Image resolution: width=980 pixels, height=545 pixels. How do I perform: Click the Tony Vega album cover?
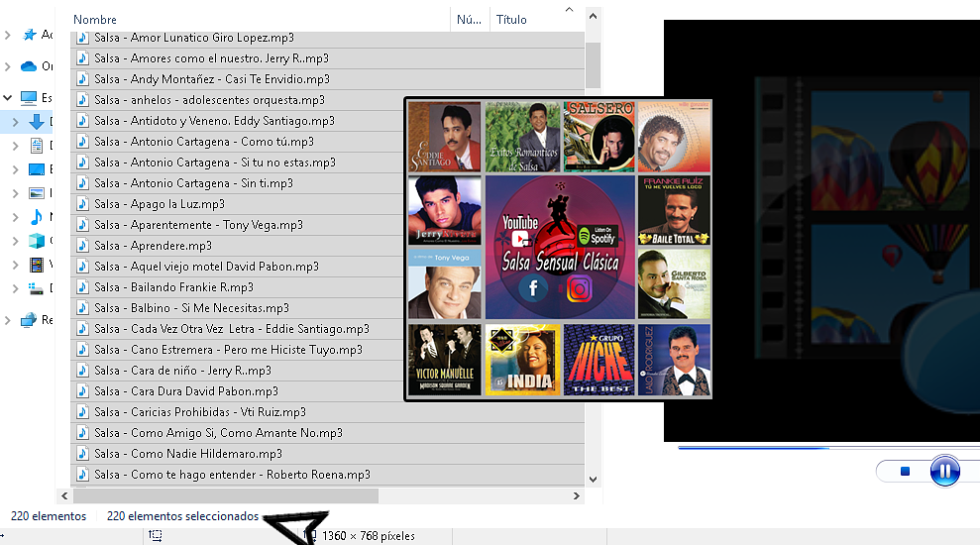tap(444, 284)
